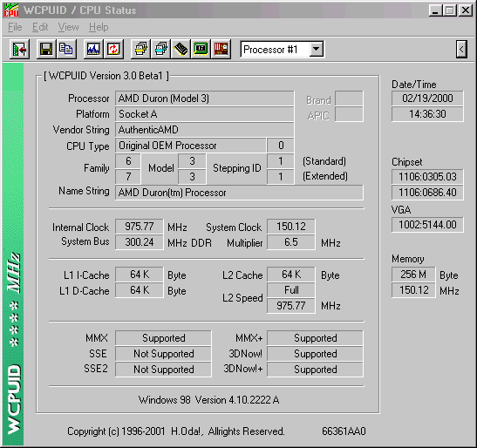The image size is (477, 448).
Task: Click the Memory size 256 M field
Action: click(x=413, y=275)
